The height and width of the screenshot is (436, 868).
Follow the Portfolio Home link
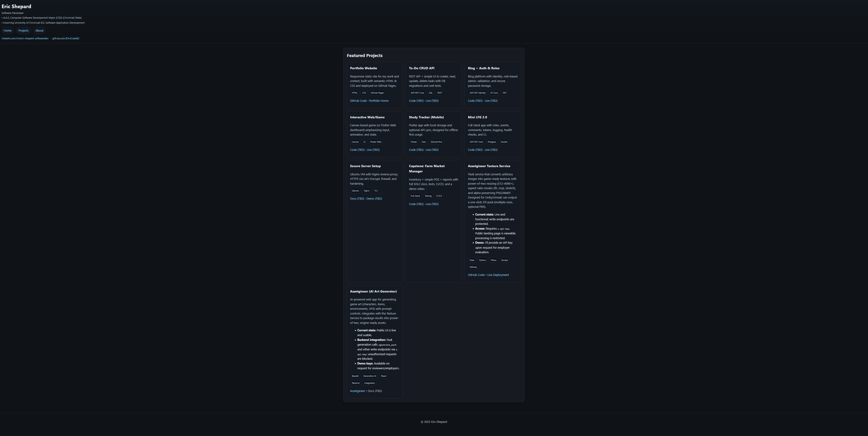coord(378,101)
